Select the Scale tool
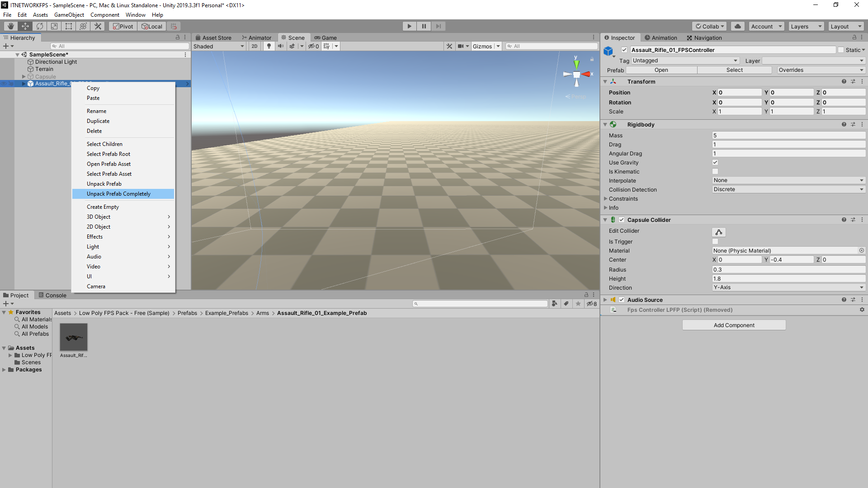Viewport: 868px width, 488px height. tap(54, 26)
